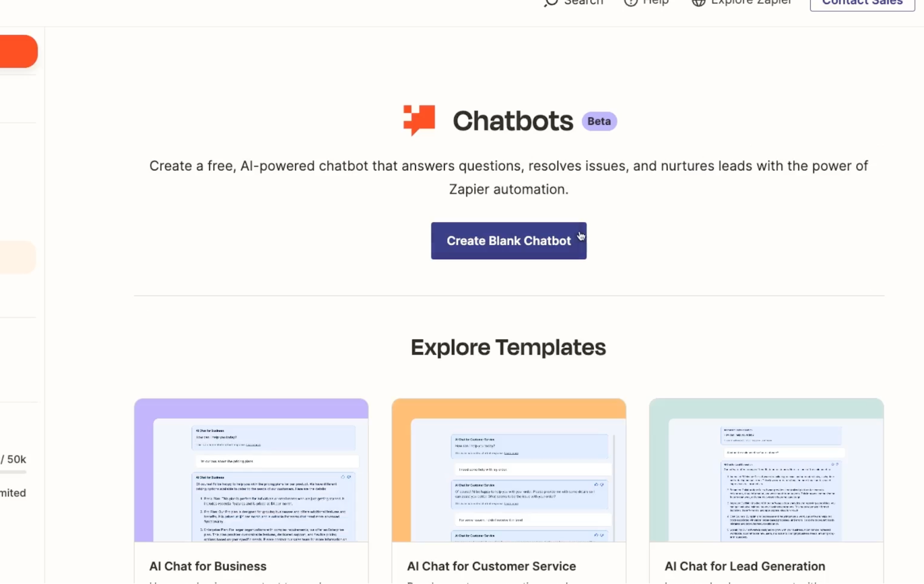Click the Explore Zapier link text
924x584 pixels.
pyautogui.click(x=751, y=3)
